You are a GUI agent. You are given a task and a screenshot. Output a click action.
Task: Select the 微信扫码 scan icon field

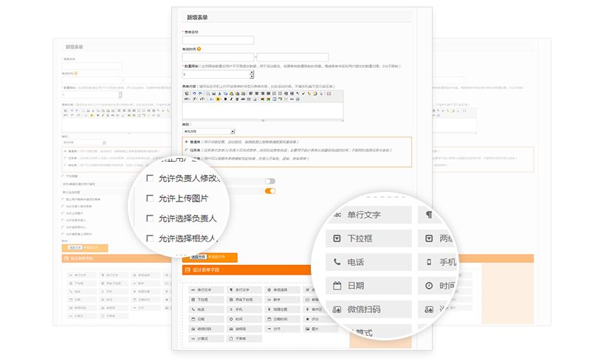tap(337, 309)
